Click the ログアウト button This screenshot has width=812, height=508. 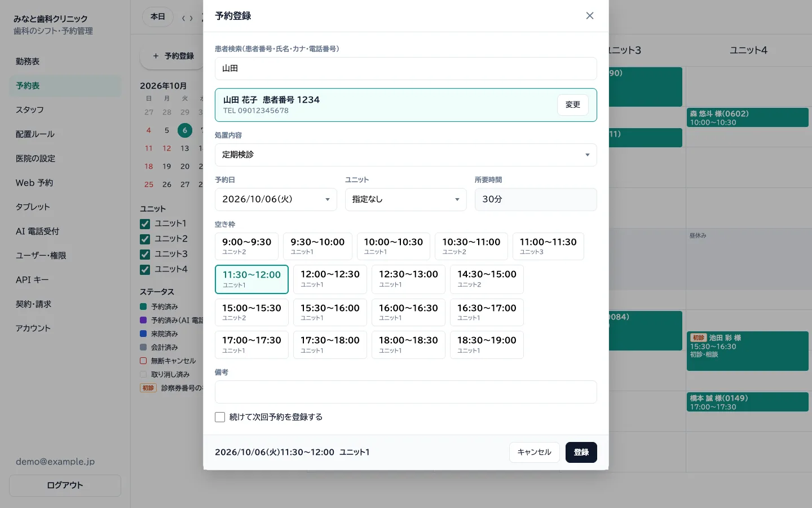point(65,485)
